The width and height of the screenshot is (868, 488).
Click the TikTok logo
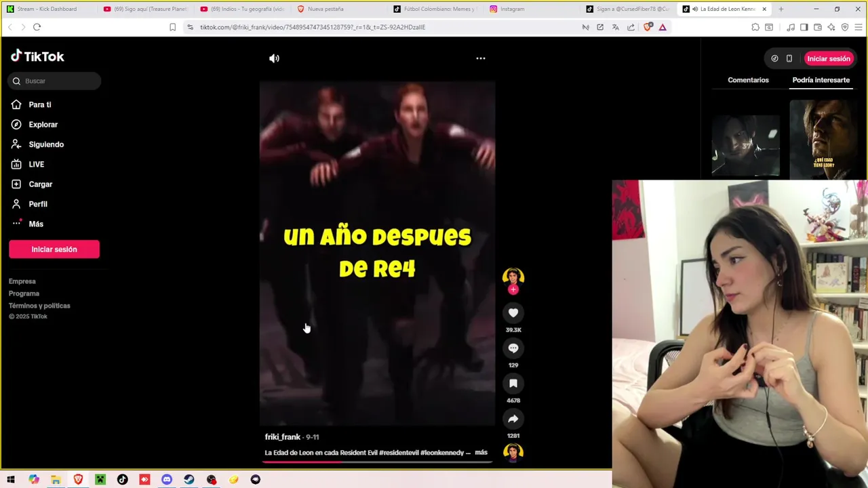coord(37,56)
